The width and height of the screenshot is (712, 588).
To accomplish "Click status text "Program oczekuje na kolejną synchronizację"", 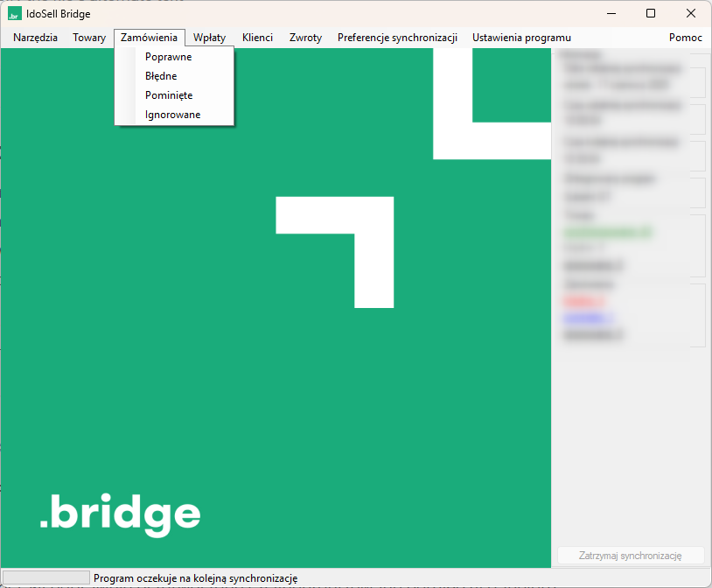I will pyautogui.click(x=196, y=578).
